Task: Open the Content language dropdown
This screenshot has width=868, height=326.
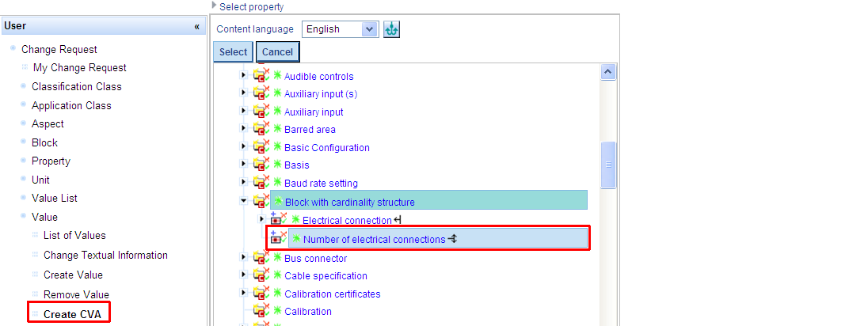Action: (370, 29)
